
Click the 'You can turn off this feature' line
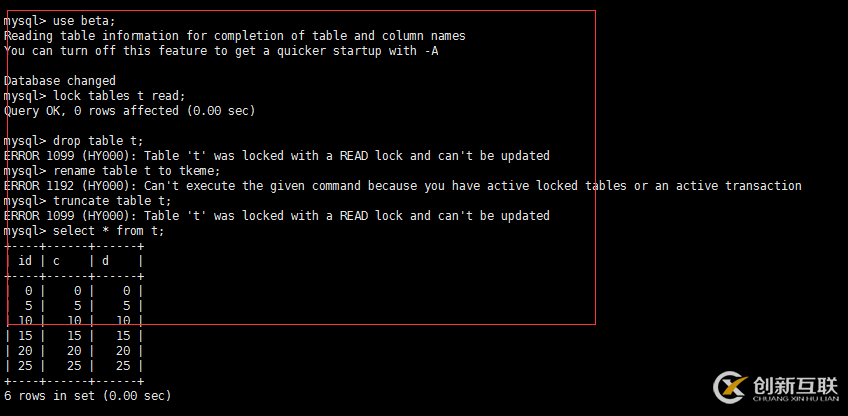[220, 50]
